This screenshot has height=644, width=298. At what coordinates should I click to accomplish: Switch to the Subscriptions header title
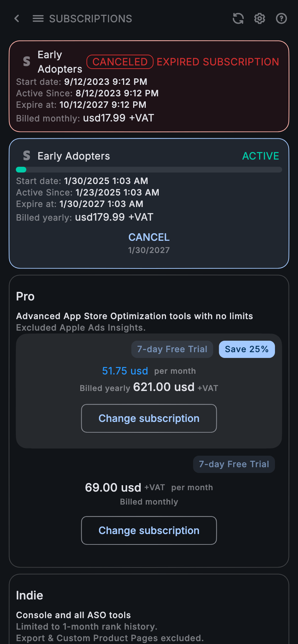coord(90,18)
